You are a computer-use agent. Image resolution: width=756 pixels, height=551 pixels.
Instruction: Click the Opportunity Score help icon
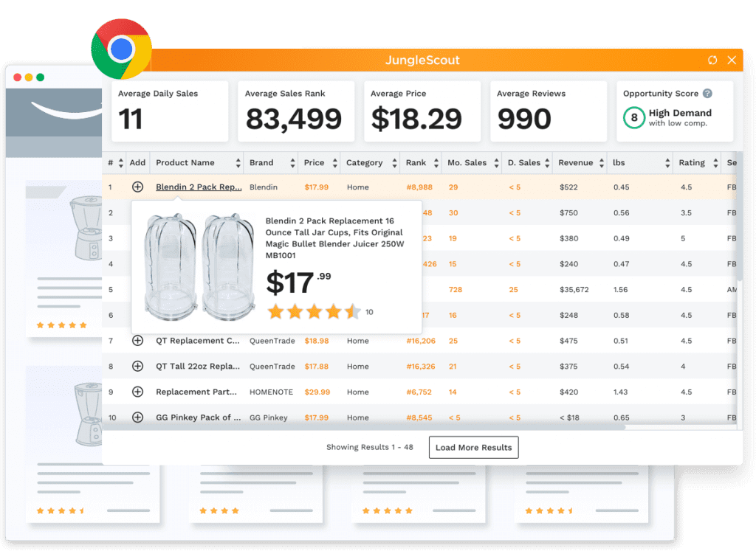point(707,94)
